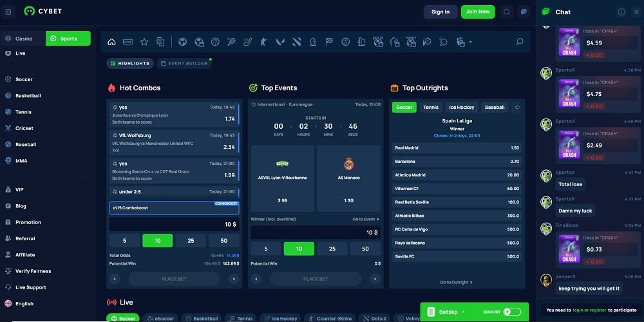644x322 pixels.
Task: Show next Hot Combos card arrow
Action: click(234, 279)
